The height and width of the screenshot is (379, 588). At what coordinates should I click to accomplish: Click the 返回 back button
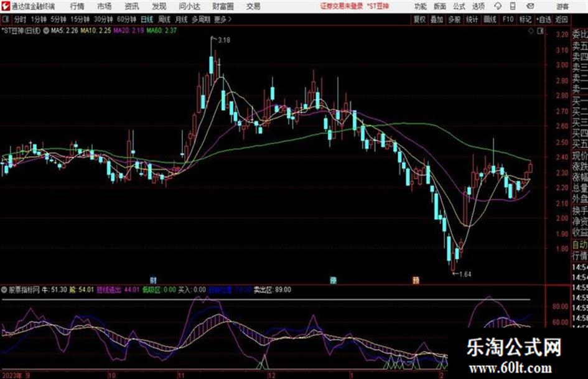pos(561,19)
